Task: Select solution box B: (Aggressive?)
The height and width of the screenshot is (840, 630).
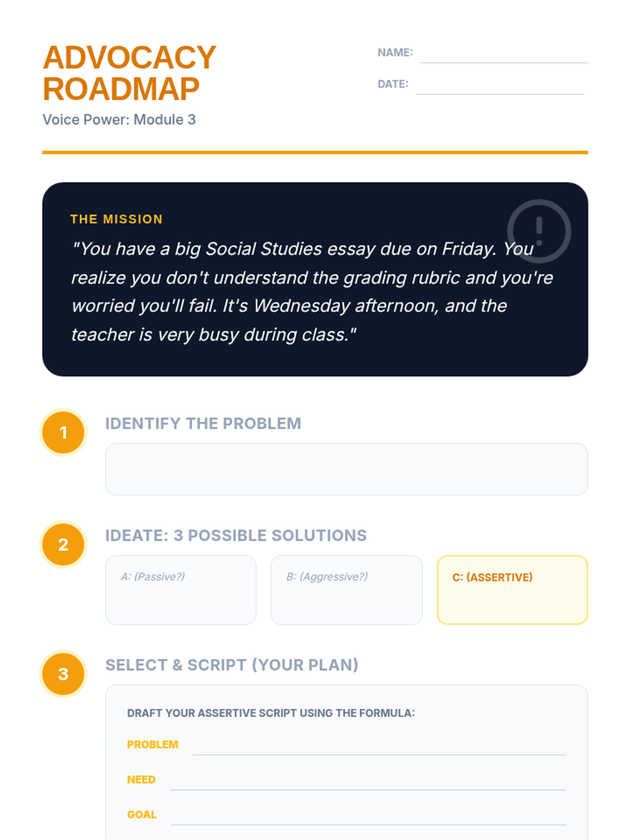Action: pos(346,590)
